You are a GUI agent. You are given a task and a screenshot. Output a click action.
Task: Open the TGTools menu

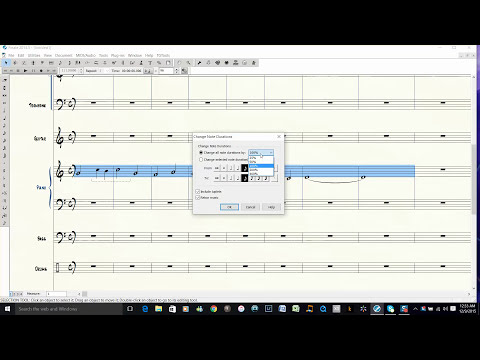point(163,55)
